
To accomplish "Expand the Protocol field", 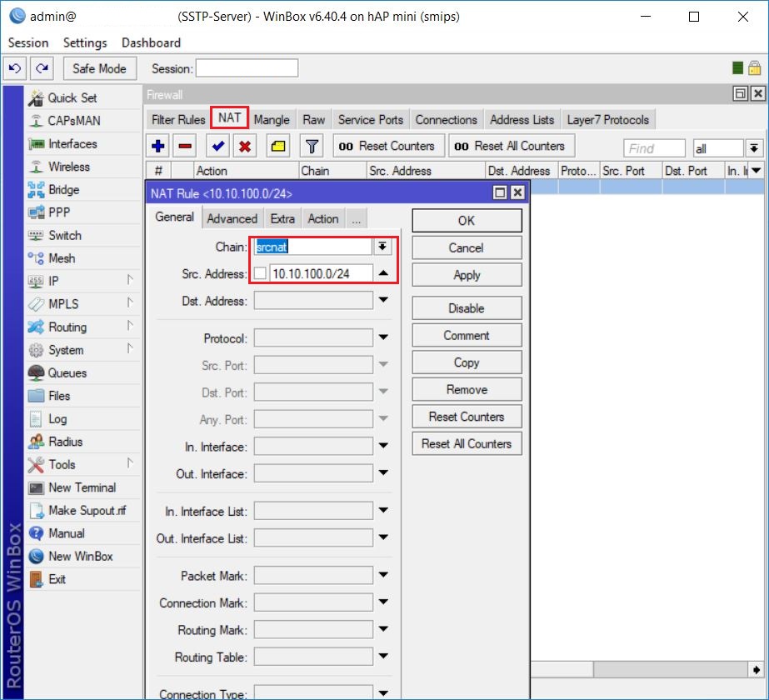I will click(383, 337).
